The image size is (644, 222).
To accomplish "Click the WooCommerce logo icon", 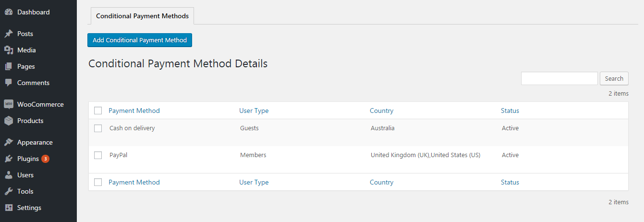I will tap(8, 104).
